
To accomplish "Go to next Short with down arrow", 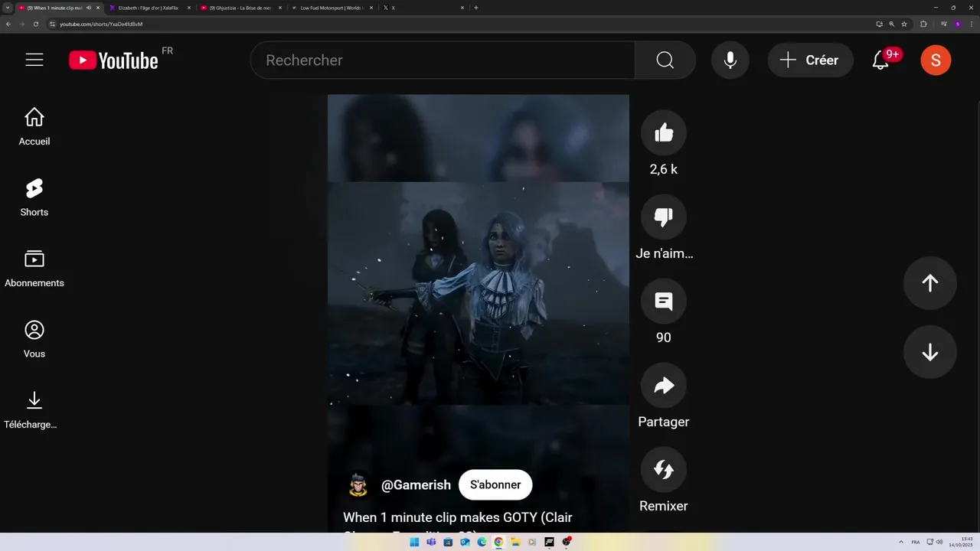I will [930, 352].
